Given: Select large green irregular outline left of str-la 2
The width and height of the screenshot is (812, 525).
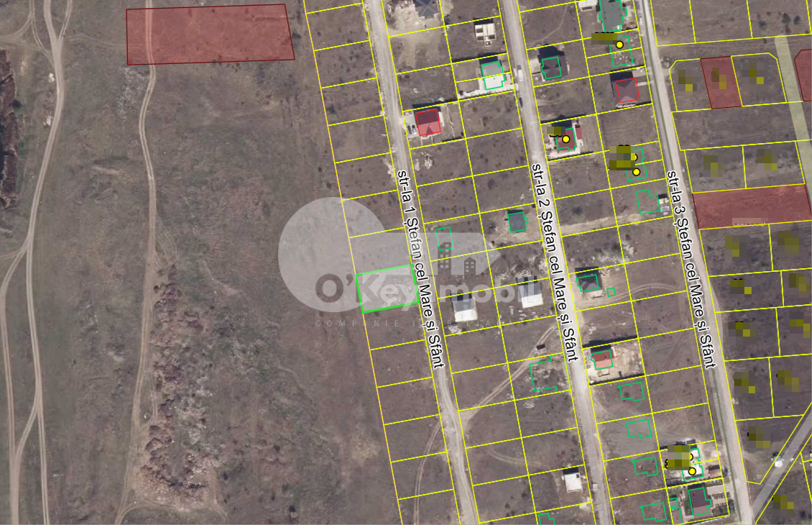Looking at the screenshot, I should (545, 376).
